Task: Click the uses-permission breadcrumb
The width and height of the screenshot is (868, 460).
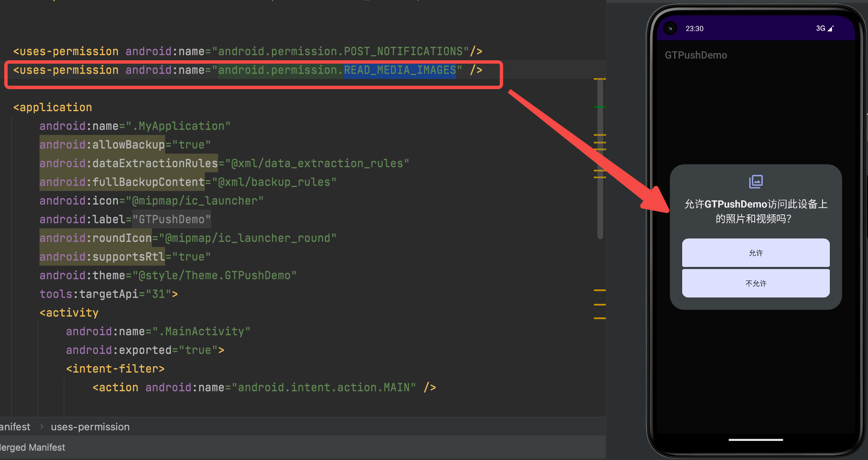Action: pos(90,427)
